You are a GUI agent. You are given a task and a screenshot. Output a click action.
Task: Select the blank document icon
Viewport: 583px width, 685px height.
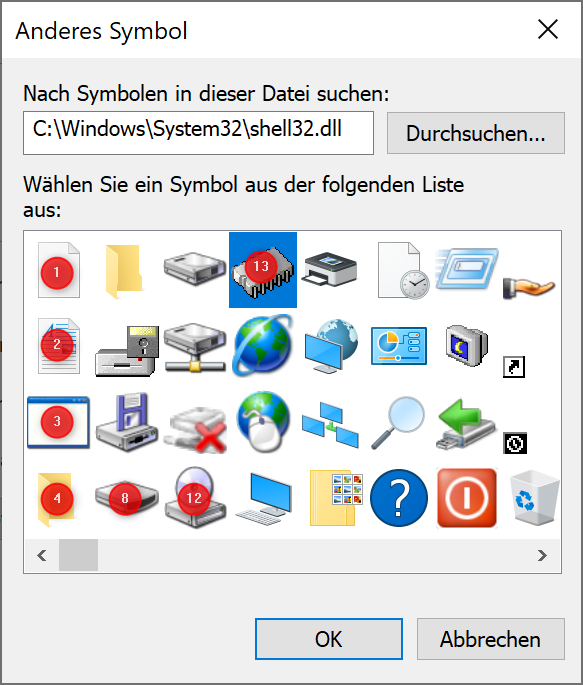coord(59,270)
